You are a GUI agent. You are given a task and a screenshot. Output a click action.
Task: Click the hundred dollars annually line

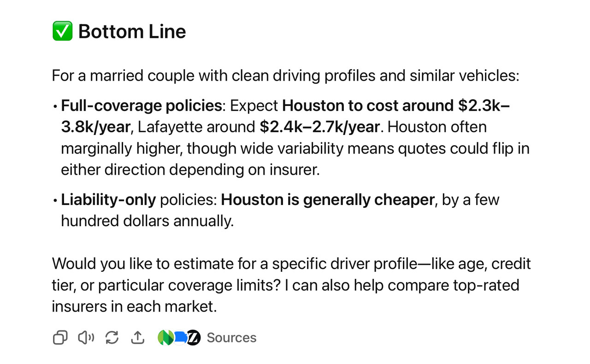[147, 221]
